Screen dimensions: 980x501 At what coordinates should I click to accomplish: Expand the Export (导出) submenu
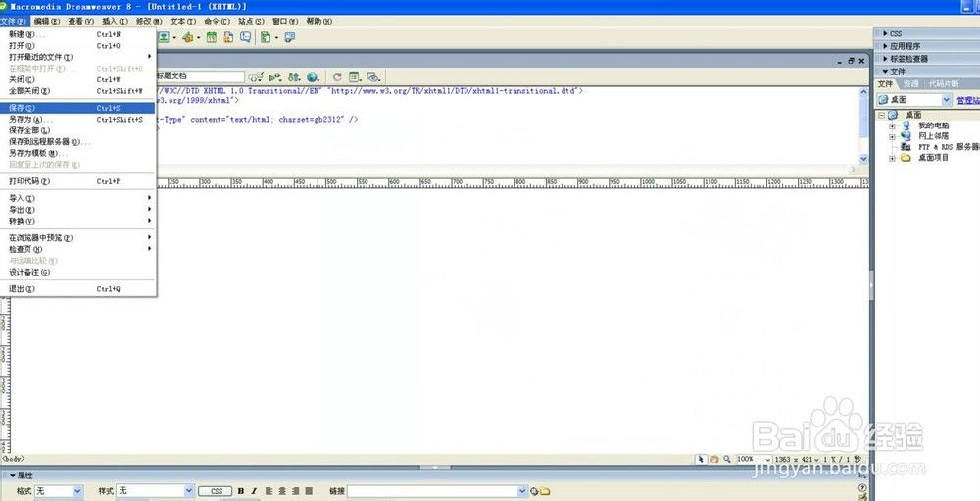click(78, 210)
